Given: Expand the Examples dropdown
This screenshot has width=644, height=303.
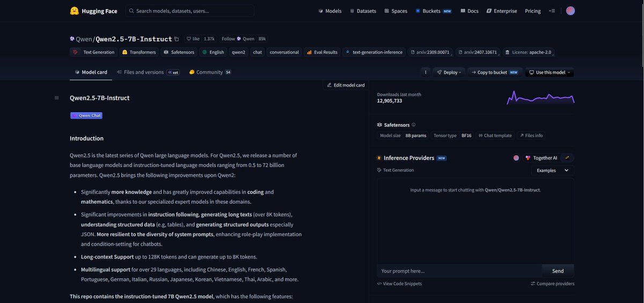Looking at the screenshot, I should click(552, 170).
